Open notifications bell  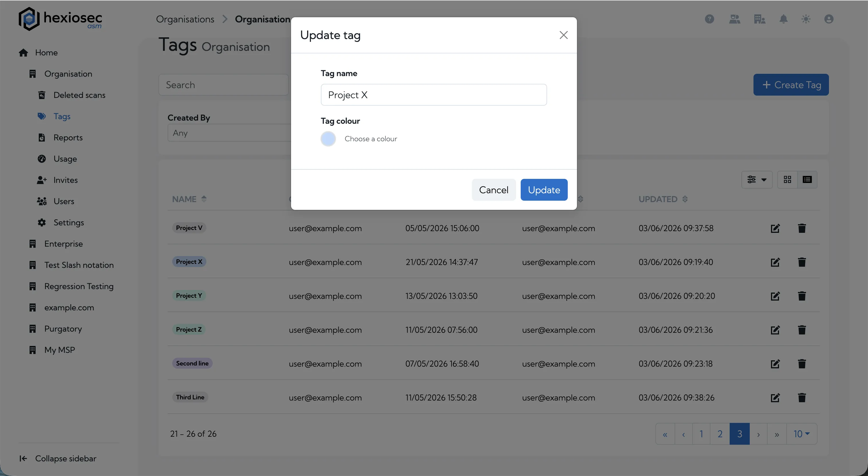pos(783,19)
